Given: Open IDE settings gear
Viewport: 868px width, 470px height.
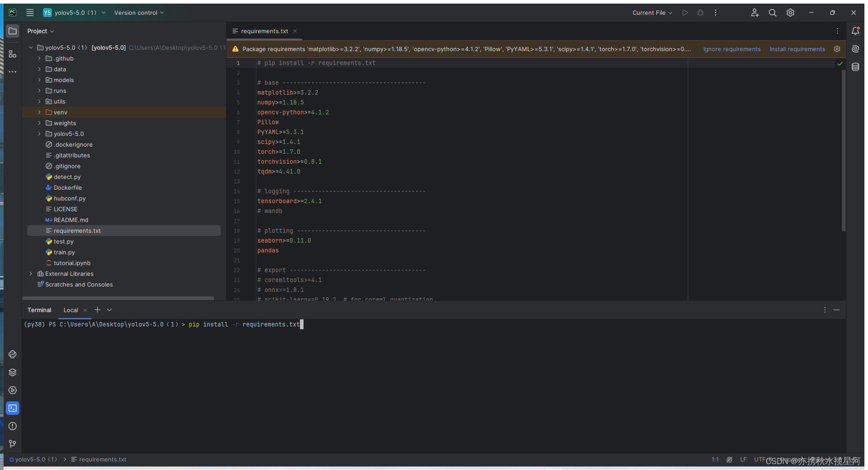Looking at the screenshot, I should pyautogui.click(x=790, y=13).
